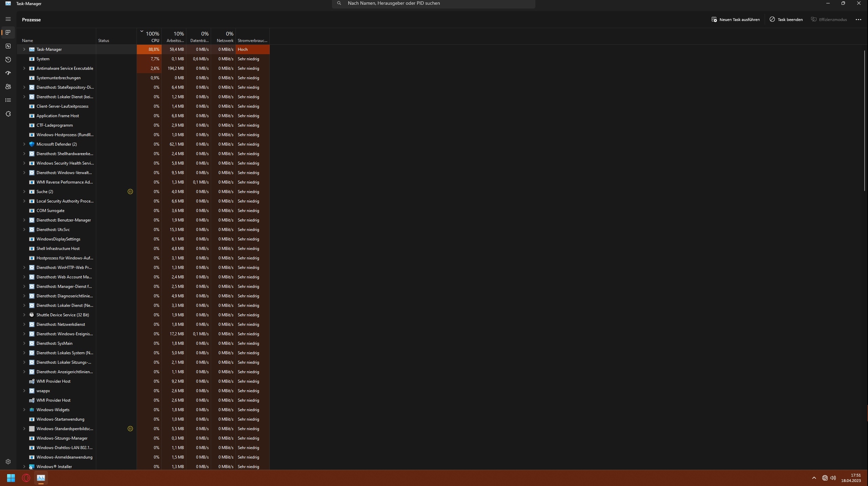
Task: Expand the Windows-Widgets process
Action: tap(24, 410)
